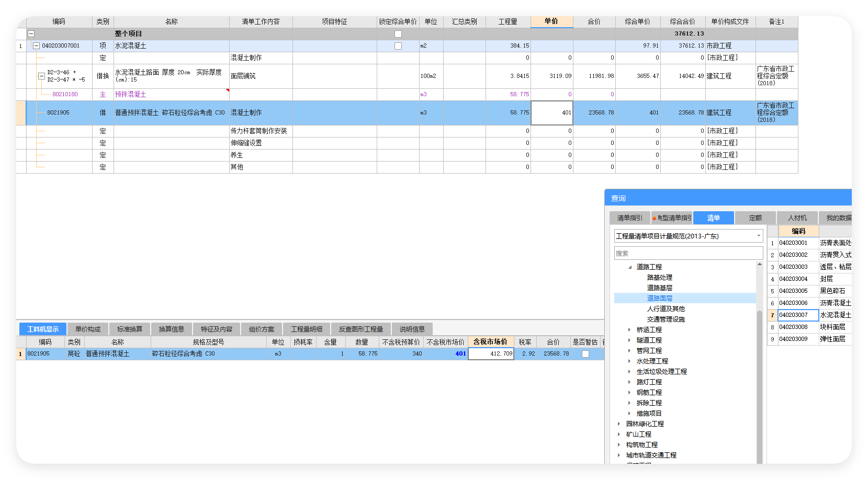Select 管网工程 in the tree

(x=649, y=351)
